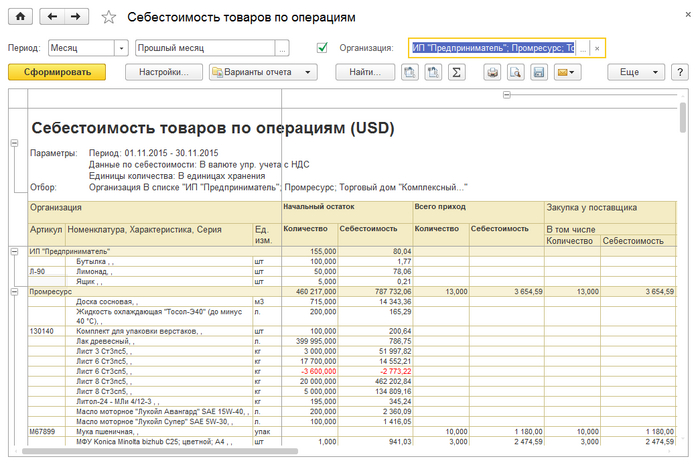The width and height of the screenshot is (700, 465).
Task: Click expand all groups icon
Action: click(410, 72)
